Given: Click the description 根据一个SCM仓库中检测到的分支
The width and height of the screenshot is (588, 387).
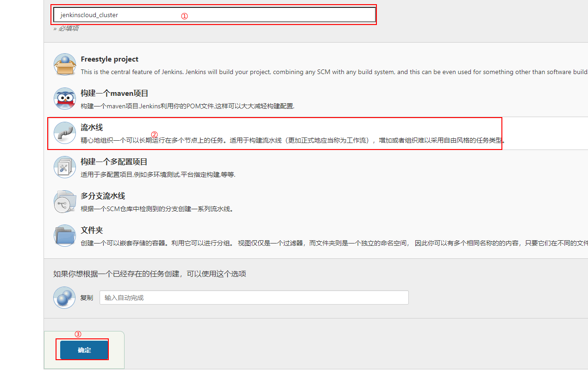Looking at the screenshot, I should tap(157, 209).
